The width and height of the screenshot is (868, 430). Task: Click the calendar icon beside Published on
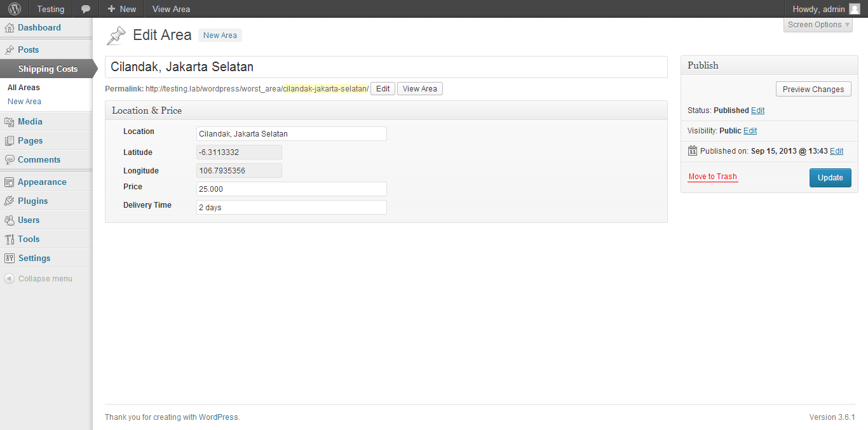tap(693, 151)
